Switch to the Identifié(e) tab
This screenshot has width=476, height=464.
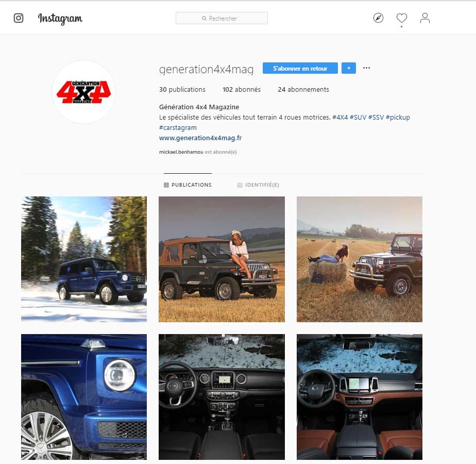click(x=258, y=185)
